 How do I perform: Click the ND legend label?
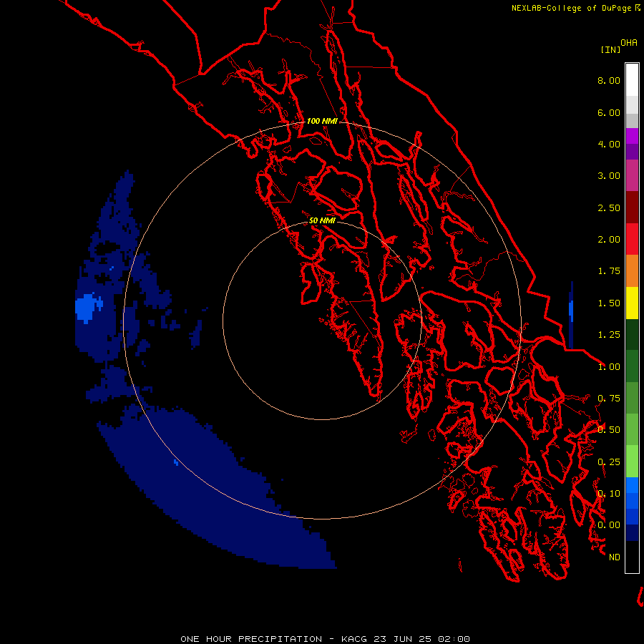[x=615, y=557]
